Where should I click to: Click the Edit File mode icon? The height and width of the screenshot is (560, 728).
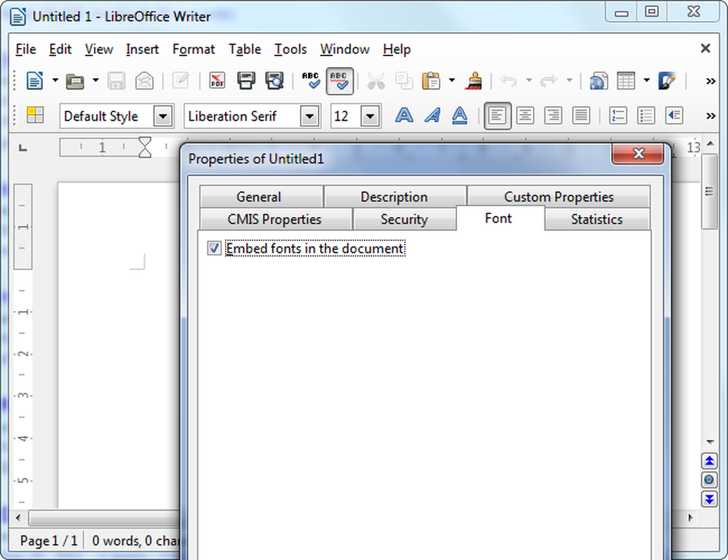(181, 80)
